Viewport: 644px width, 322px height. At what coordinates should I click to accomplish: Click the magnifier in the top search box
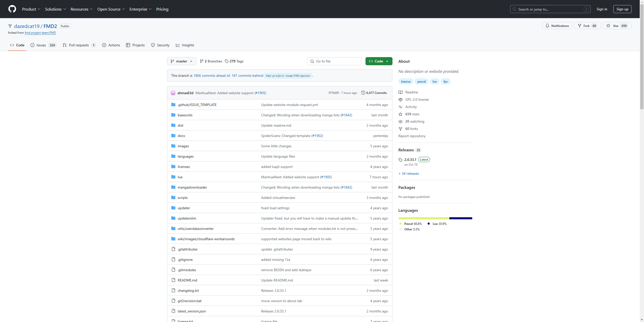pos(514,9)
